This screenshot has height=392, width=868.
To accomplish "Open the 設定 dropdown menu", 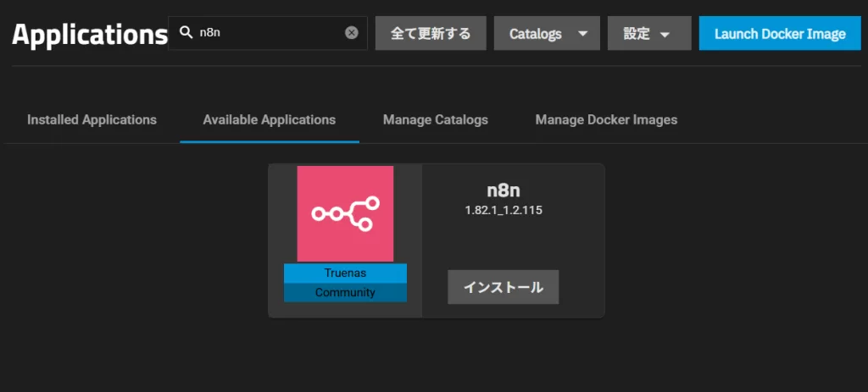I will [x=649, y=33].
